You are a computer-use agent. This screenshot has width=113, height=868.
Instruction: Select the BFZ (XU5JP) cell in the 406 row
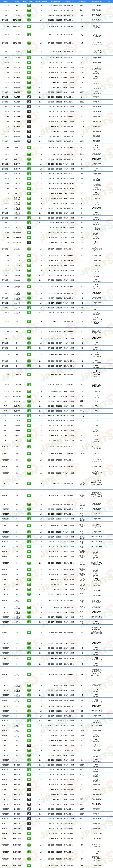tap(97, 706)
